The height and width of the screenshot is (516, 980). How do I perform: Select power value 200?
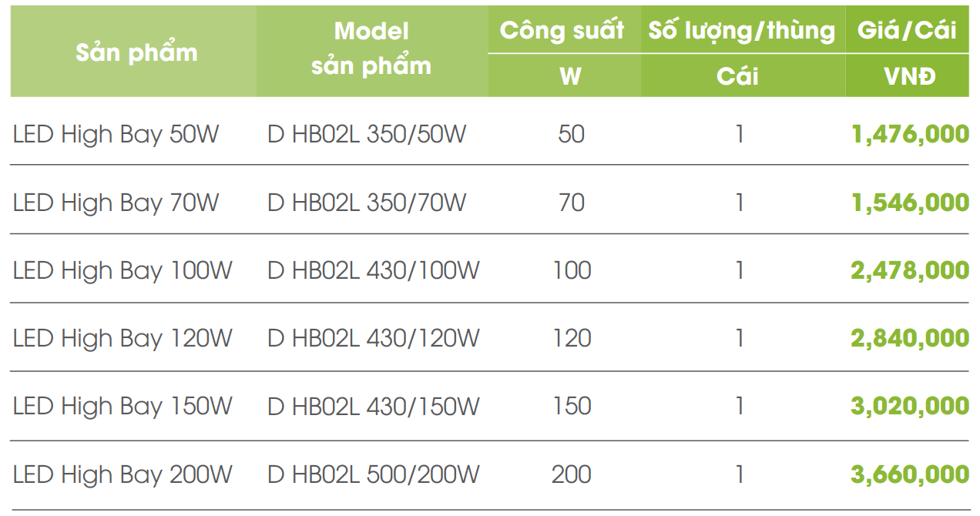pyautogui.click(x=572, y=474)
